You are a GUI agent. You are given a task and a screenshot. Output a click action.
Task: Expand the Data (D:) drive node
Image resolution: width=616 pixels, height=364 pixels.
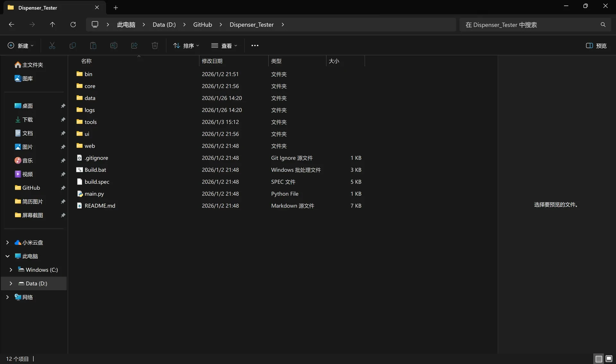11,284
